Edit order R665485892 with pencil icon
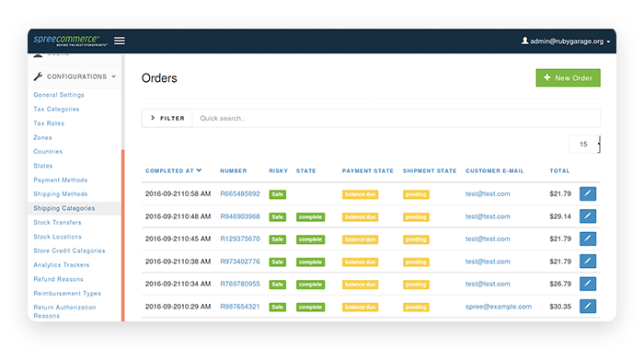Viewport: 644px width, 349px height. point(588,193)
